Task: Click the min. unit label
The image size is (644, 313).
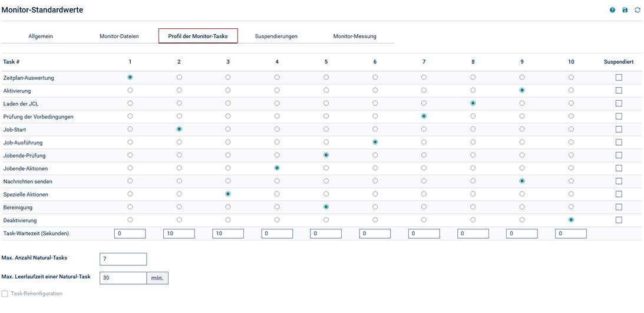Action: [157, 278]
